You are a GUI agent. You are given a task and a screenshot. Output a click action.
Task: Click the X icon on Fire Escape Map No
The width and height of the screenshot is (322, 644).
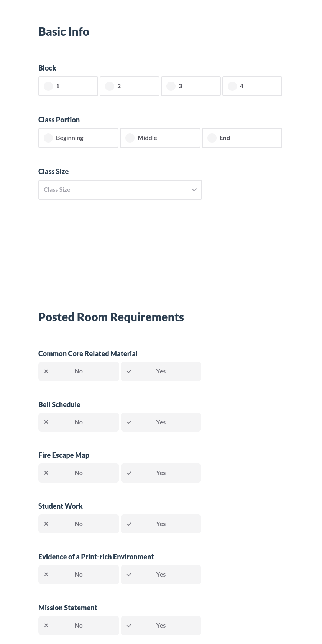point(46,473)
